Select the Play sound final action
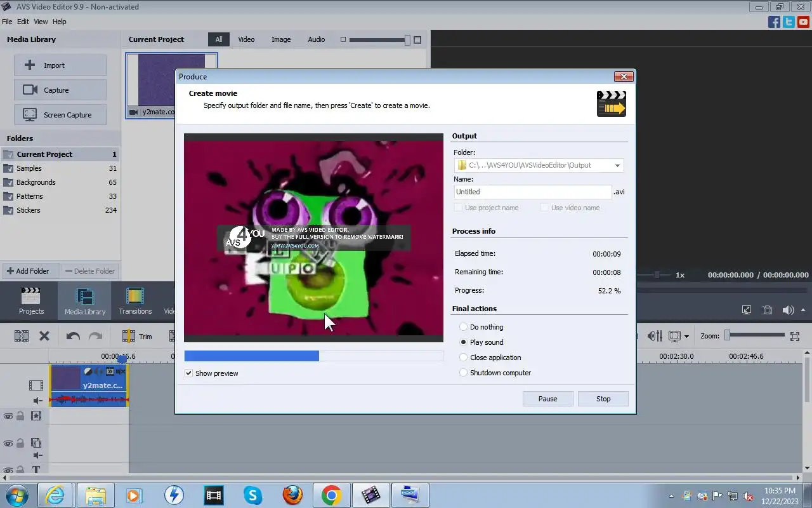 [463, 342]
